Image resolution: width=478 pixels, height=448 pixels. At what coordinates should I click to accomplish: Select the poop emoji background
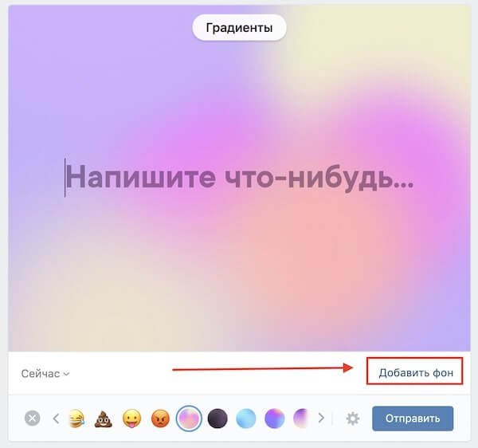(x=104, y=419)
